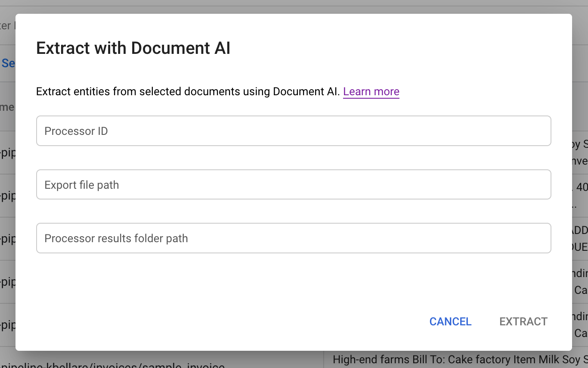The width and height of the screenshot is (588, 368).
Task: Select the first '-pip' row behind the dialog
Action: pos(8,153)
